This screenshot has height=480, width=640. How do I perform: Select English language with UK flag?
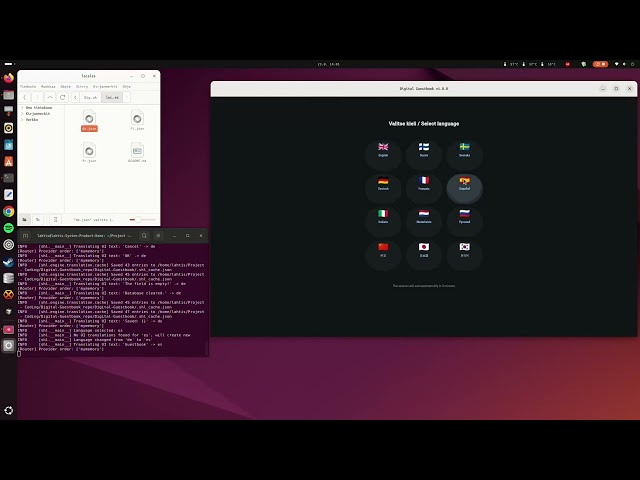383,154
